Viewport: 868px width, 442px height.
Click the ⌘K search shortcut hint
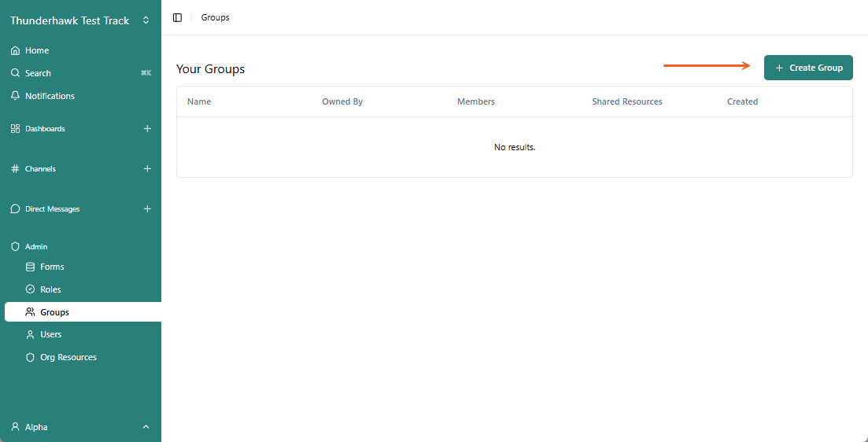pos(146,73)
